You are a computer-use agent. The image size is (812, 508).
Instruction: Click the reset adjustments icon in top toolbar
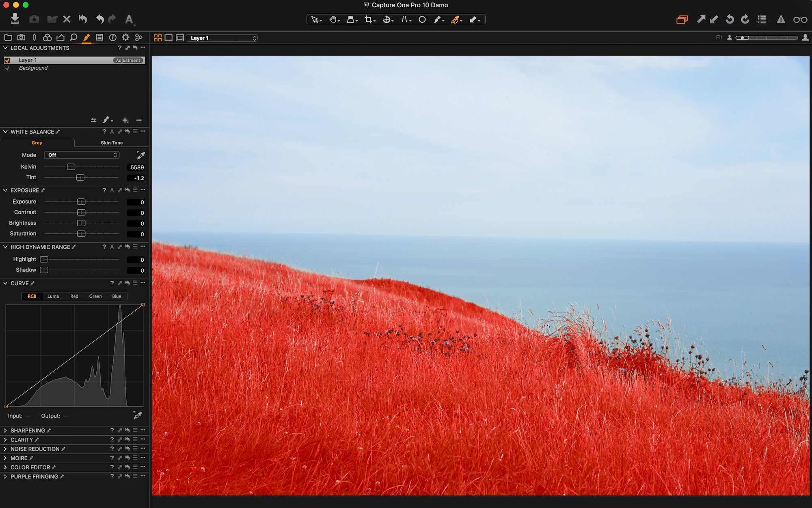83,19
